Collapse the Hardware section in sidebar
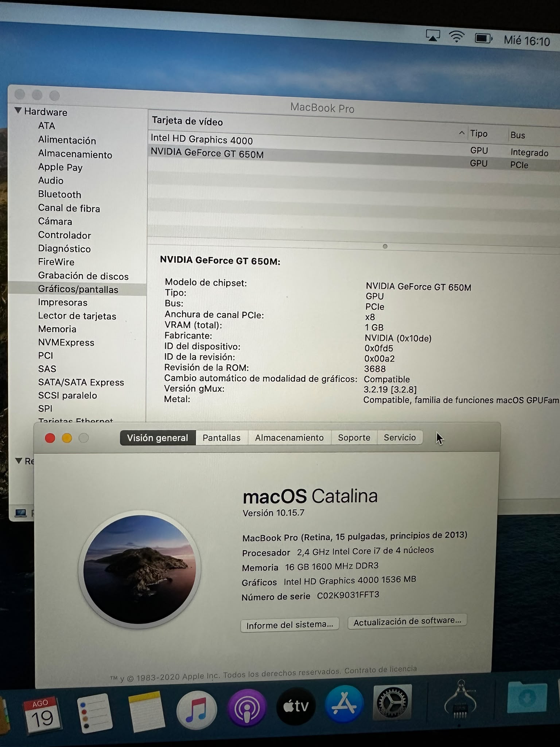This screenshot has width=560, height=747. coord(18,110)
